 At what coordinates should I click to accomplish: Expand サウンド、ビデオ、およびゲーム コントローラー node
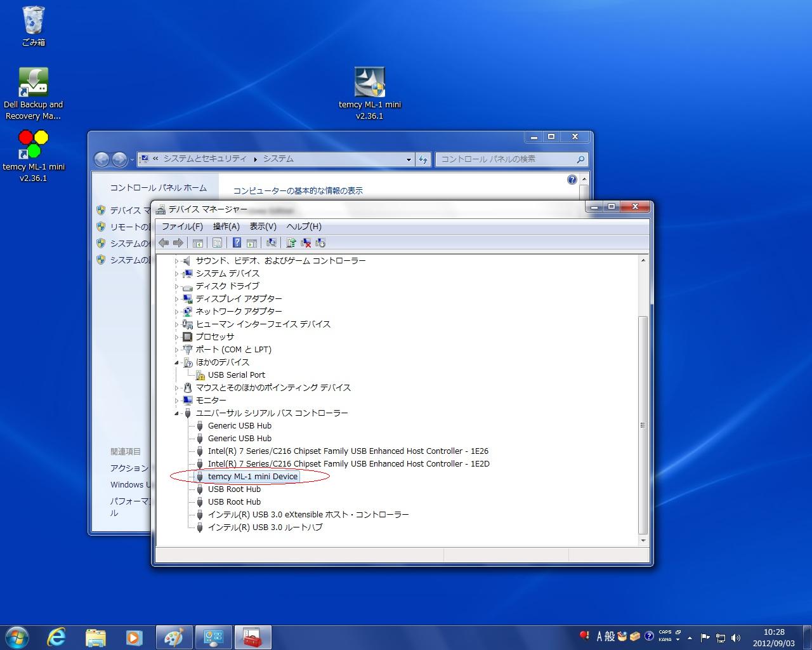point(177,261)
